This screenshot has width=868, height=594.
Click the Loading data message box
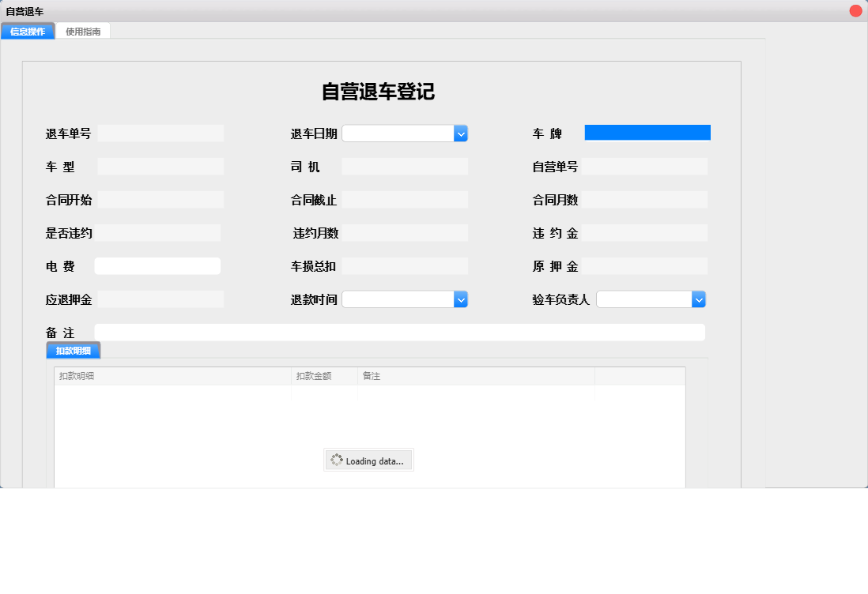coord(368,460)
